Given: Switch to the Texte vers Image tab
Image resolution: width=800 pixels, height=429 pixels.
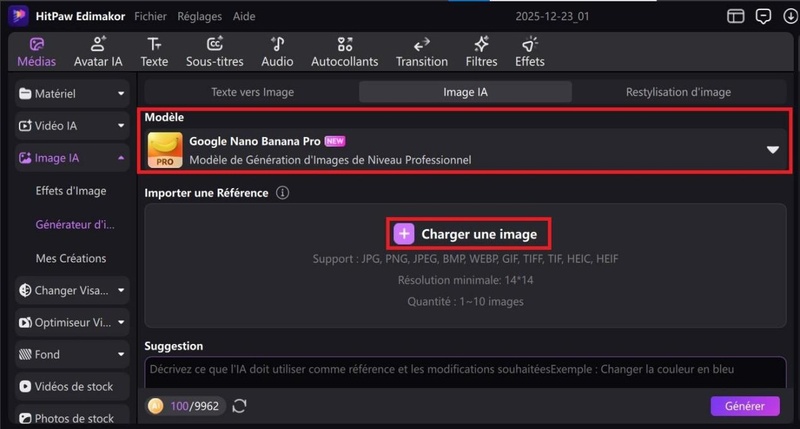Looking at the screenshot, I should pyautogui.click(x=251, y=92).
